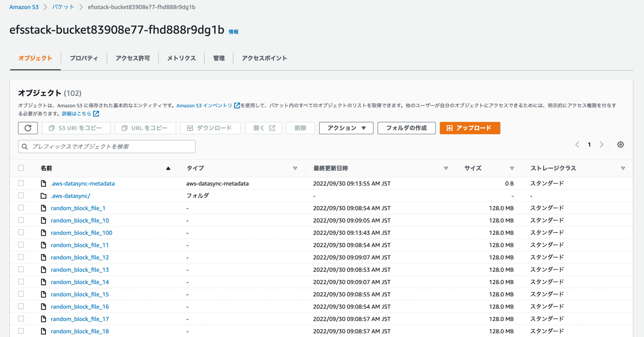Screen dimensions: 644x337
Task: Toggle the select-all checkbox in the header
Action: click(x=21, y=168)
